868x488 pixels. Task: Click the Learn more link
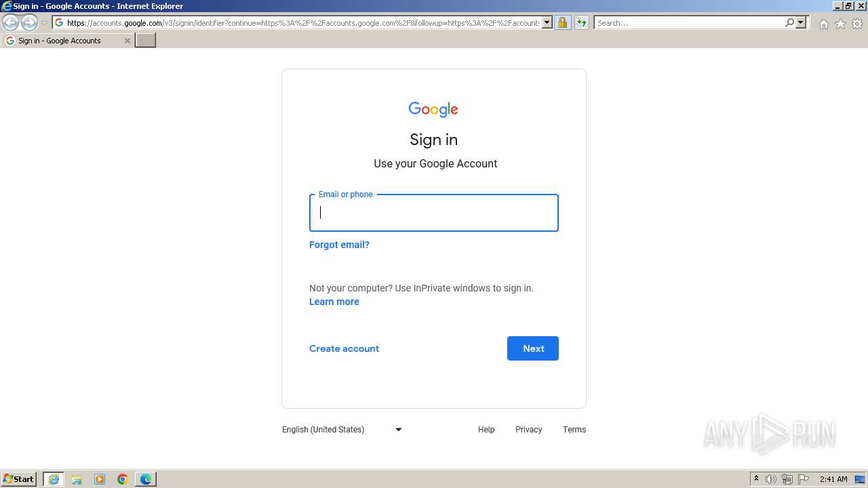tap(334, 302)
